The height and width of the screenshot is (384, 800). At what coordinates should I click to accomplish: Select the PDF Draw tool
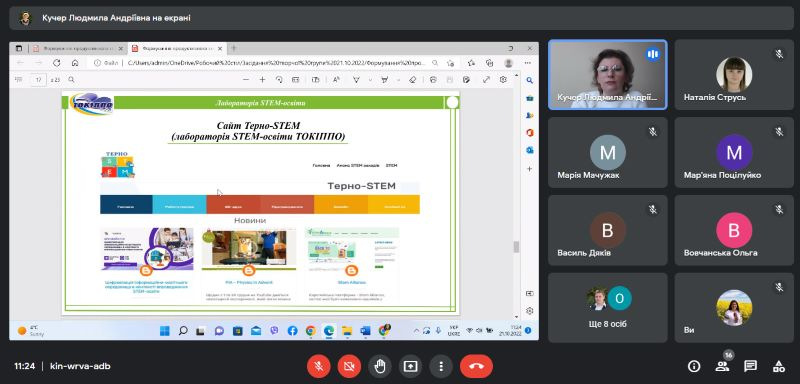357,80
